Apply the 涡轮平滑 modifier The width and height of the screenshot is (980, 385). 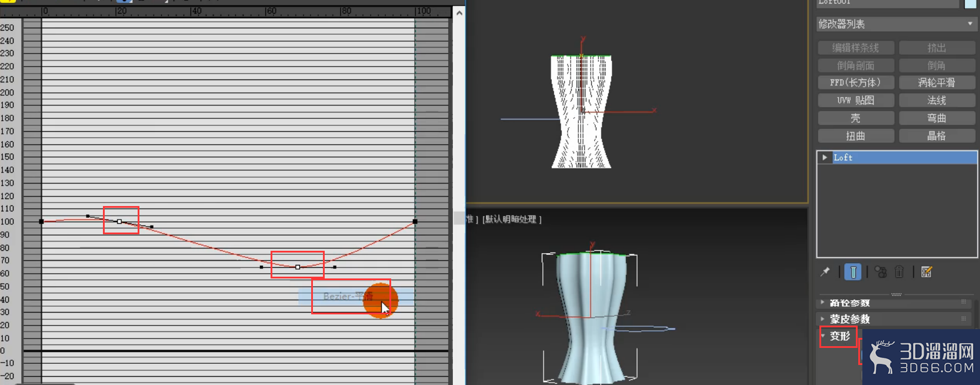937,82
